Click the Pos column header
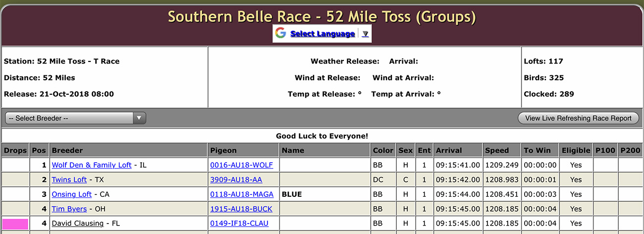The width and height of the screenshot is (644, 234). [39, 150]
